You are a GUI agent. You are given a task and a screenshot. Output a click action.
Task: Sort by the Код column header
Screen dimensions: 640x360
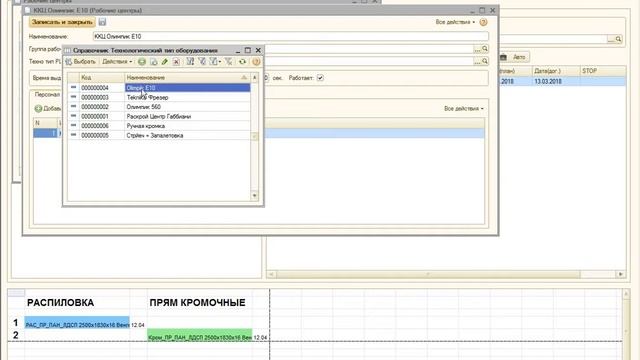click(102, 77)
